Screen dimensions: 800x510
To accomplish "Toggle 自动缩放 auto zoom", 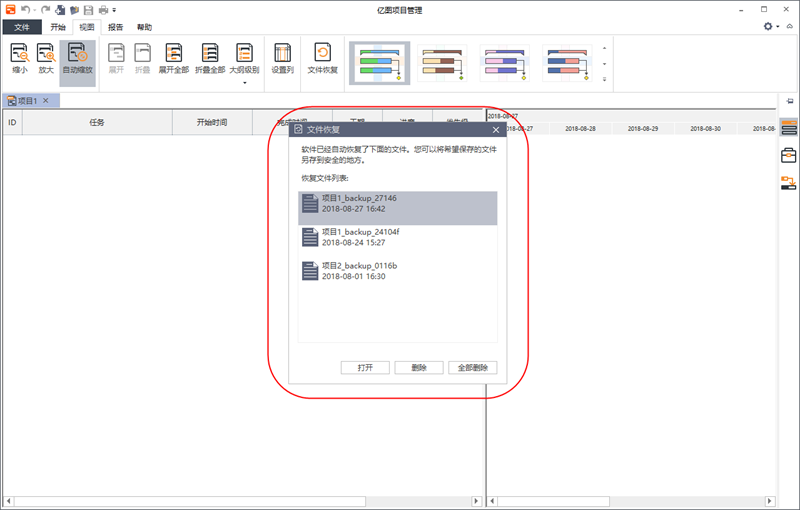I will [x=78, y=63].
